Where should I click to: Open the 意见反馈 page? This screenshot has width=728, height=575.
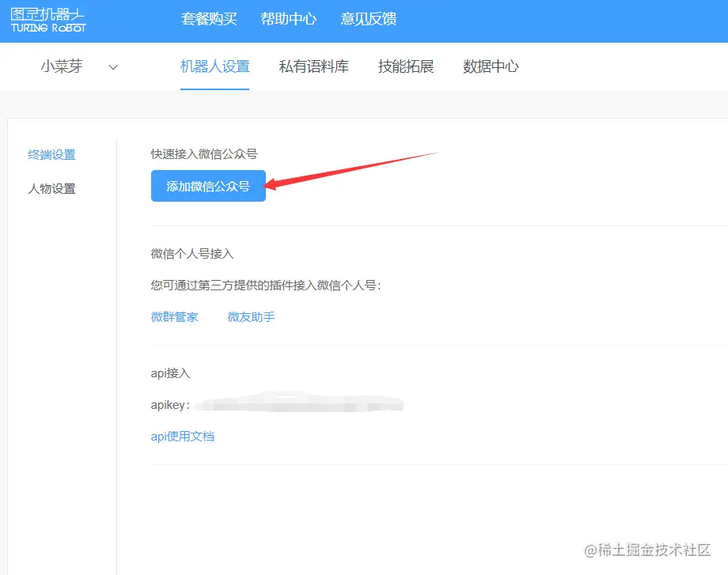(367, 20)
